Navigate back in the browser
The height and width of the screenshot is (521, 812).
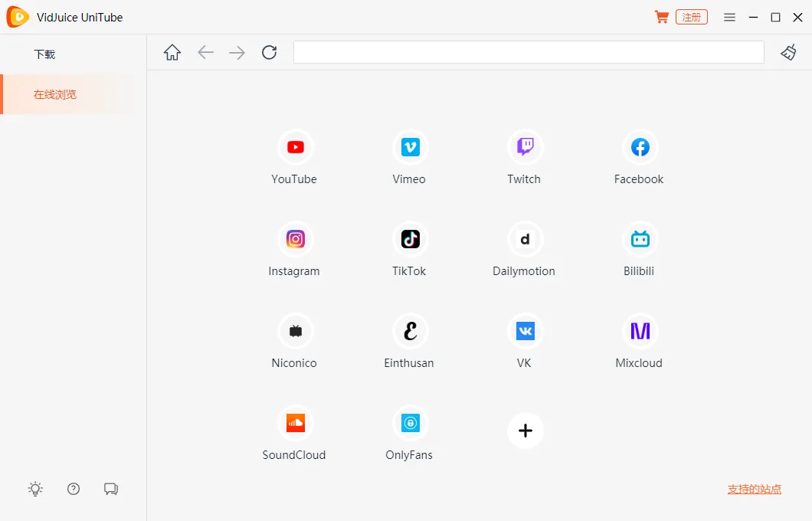tap(205, 52)
